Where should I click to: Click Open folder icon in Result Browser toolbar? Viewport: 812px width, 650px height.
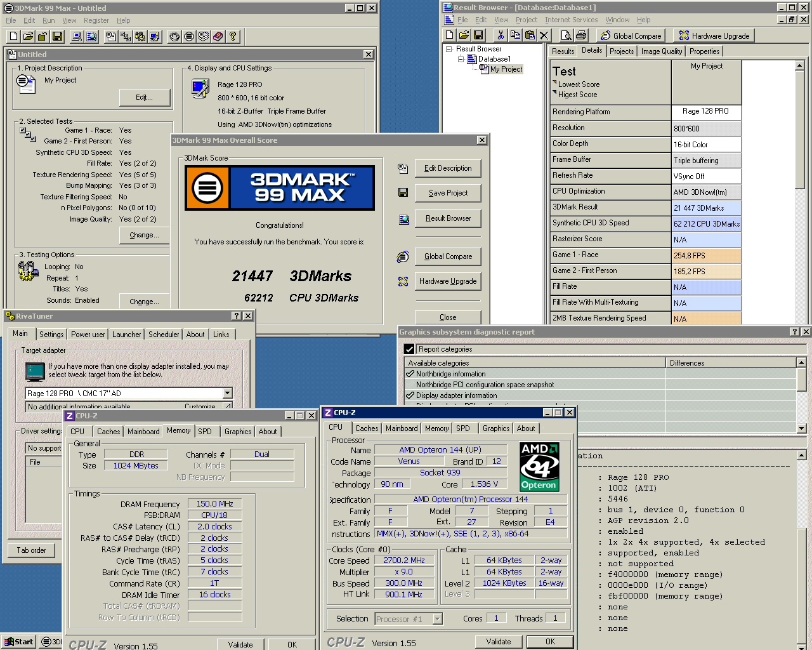(x=464, y=35)
